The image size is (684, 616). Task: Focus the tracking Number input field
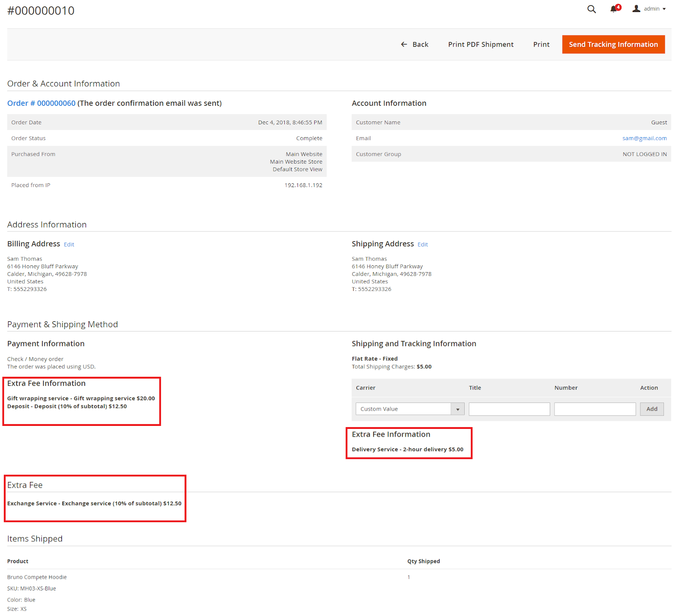(594, 409)
